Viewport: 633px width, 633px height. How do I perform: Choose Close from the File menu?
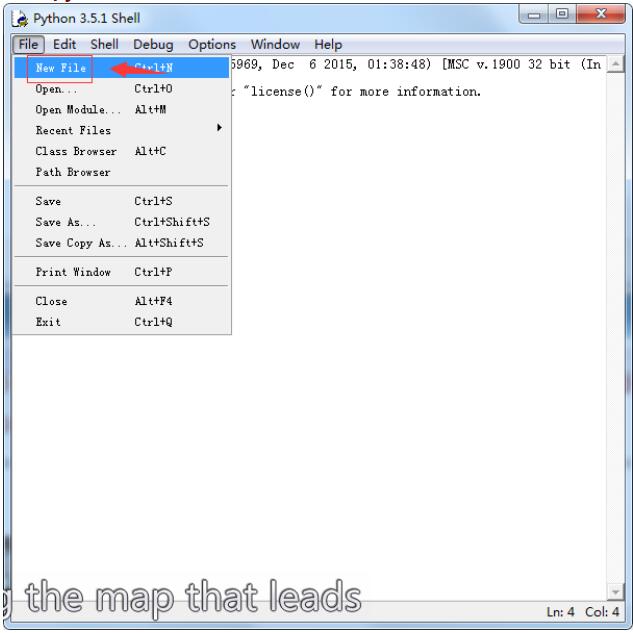pos(51,301)
